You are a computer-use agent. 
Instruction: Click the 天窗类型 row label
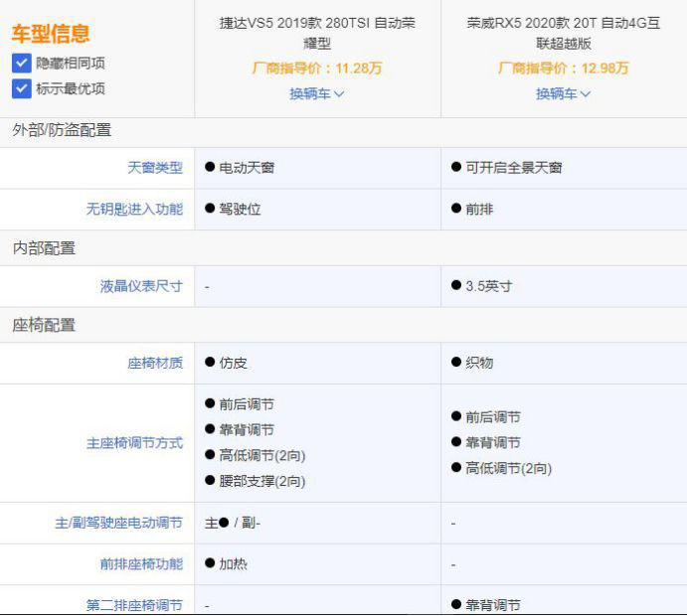click(155, 168)
